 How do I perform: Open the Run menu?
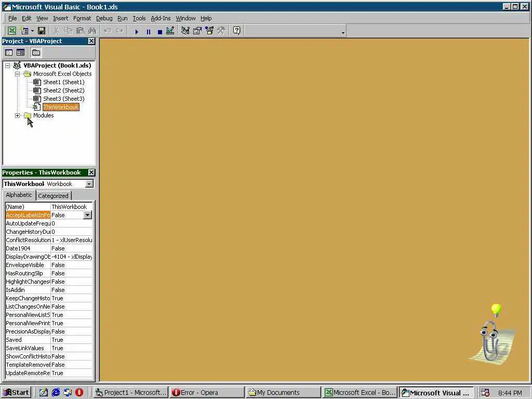(x=123, y=18)
